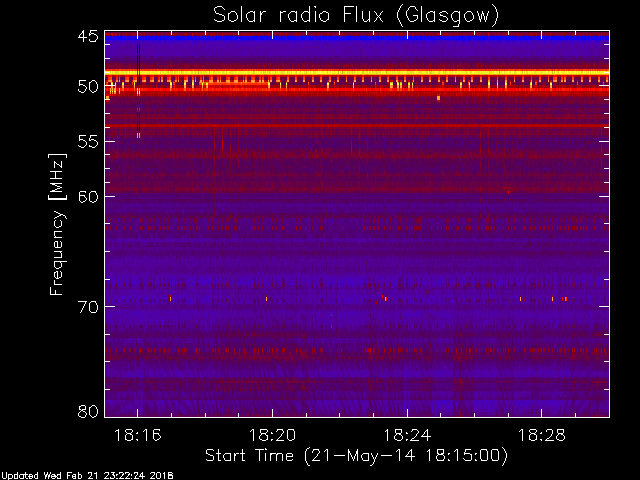Click the 50 MHz frequency tick label
The height and width of the screenshot is (480, 640).
[x=88, y=87]
